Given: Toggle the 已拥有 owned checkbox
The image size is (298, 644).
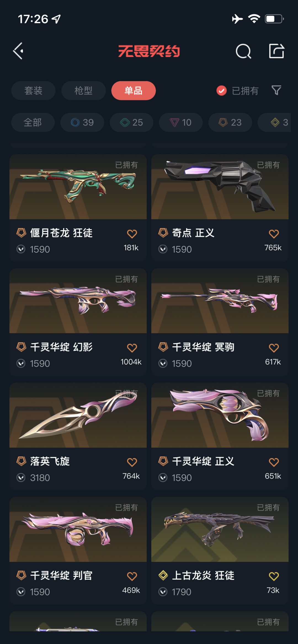Looking at the screenshot, I should click(222, 90).
